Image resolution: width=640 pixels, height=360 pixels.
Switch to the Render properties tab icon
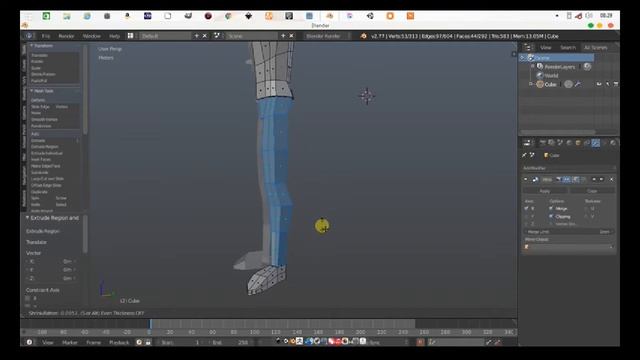[542, 143]
